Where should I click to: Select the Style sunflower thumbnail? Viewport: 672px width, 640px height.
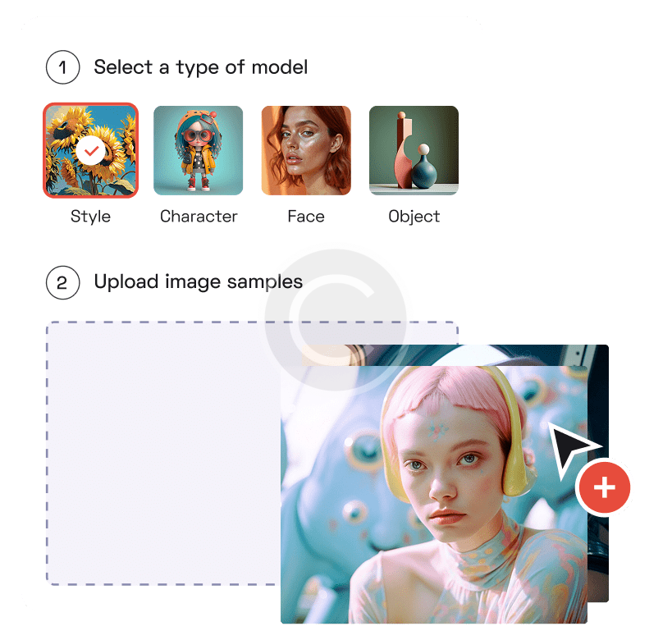pos(90,150)
